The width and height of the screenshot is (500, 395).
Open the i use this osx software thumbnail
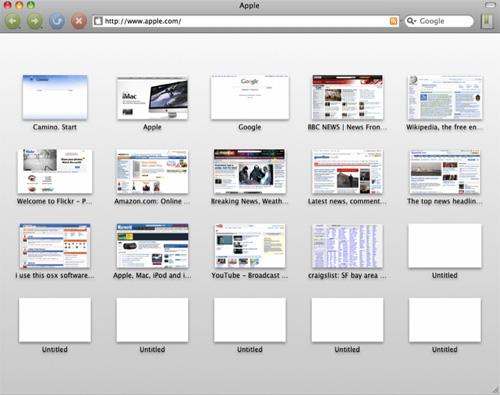tap(55, 246)
